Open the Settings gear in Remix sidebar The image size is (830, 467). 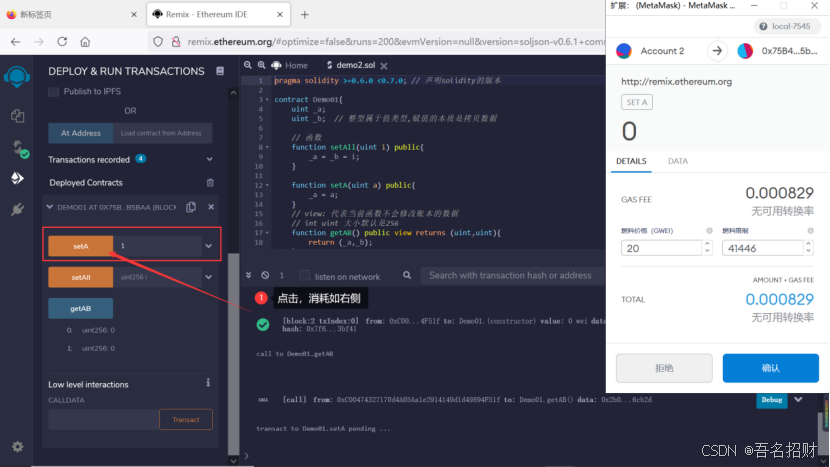[x=17, y=446]
